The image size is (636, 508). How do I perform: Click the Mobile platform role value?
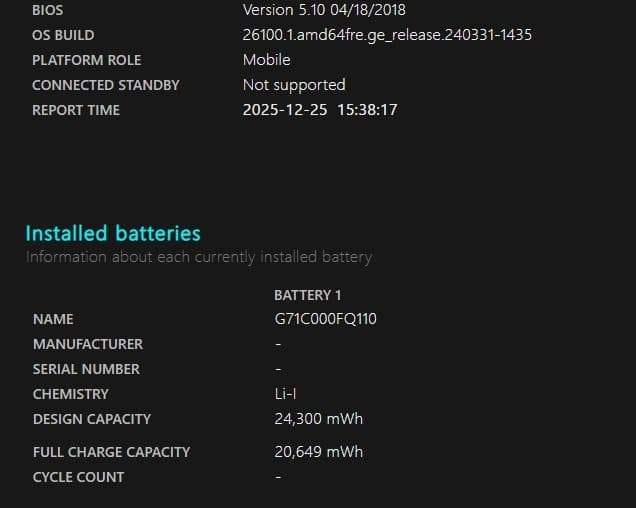[267, 60]
